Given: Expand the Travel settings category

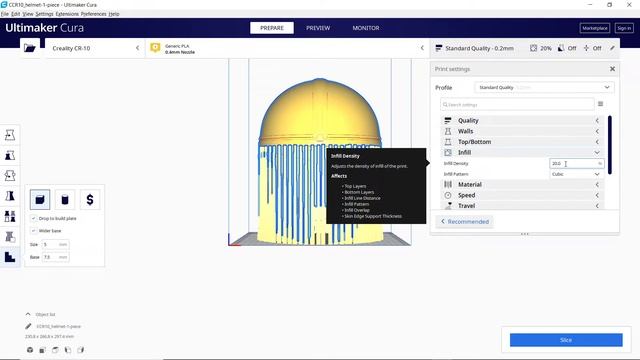Looking at the screenshot, I should tap(522, 206).
